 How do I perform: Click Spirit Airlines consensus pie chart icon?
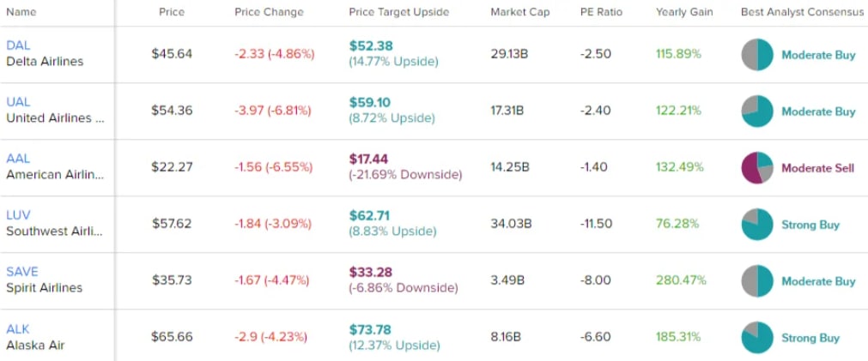757,281
